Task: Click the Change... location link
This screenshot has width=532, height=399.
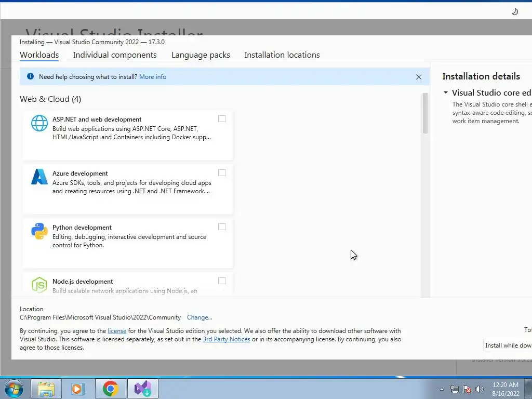Action: (199, 317)
